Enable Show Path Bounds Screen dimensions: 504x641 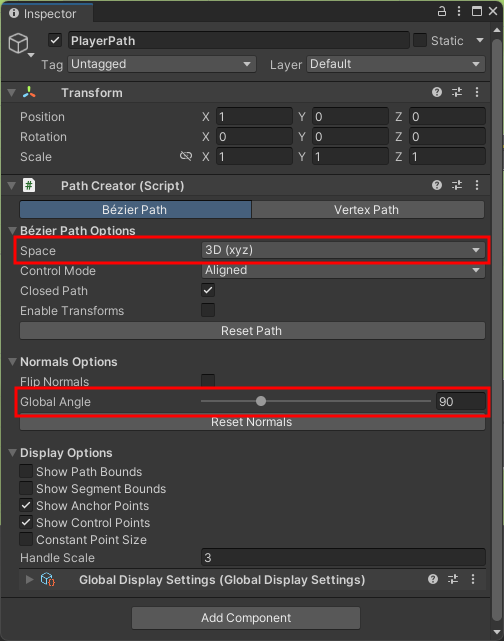point(26,471)
